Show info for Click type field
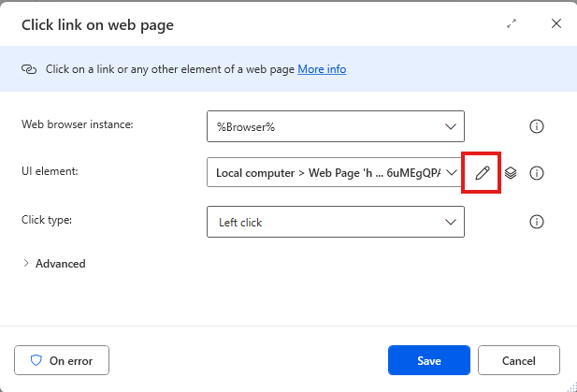The width and height of the screenshot is (577, 392). click(536, 222)
